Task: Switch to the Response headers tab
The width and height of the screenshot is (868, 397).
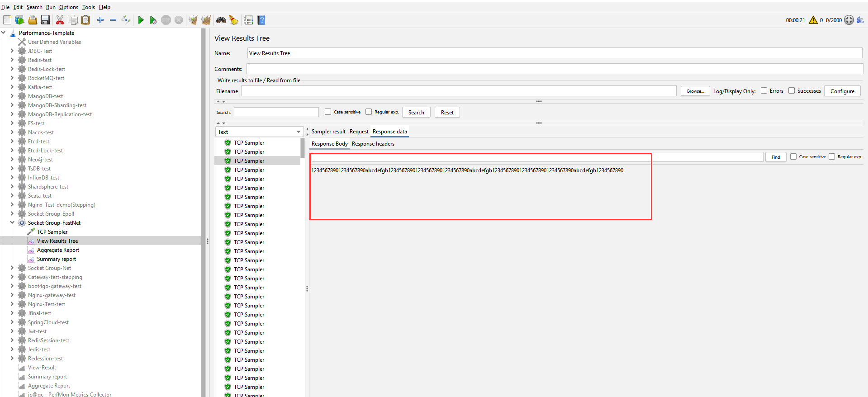Action: coord(373,144)
